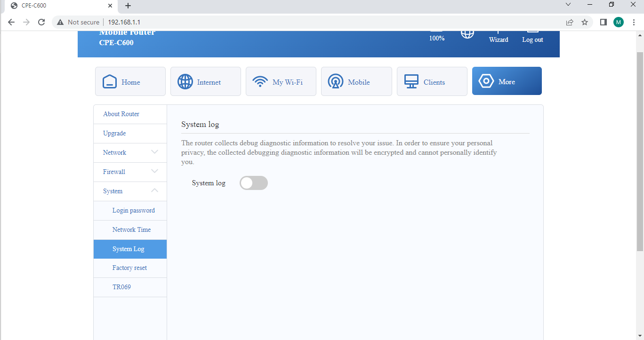
Task: Open Chrome profile M avatar
Action: point(619,22)
